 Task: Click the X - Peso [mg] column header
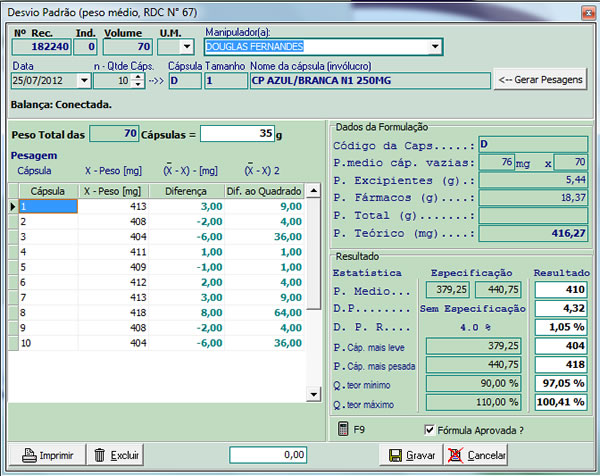[113, 191]
